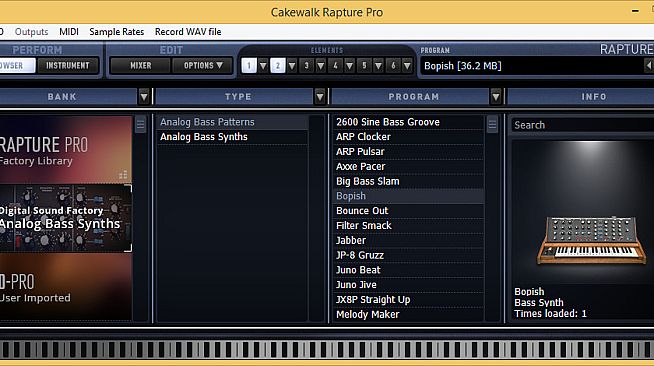Click the Minimoog synth image in Info
Image resolution: width=654 pixels, height=366 pixels.
pos(591,240)
